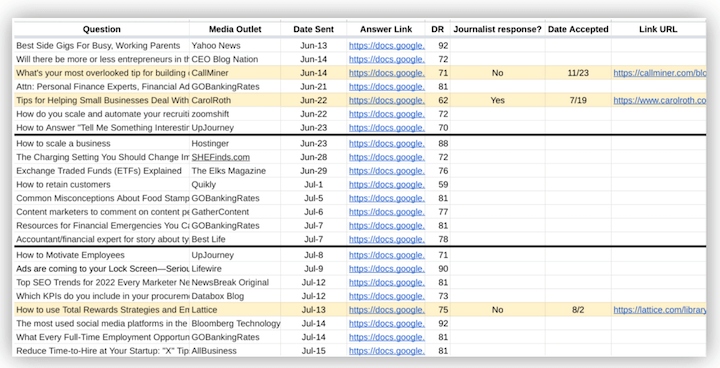
Task: Open the callminer.com link URL
Action: click(659, 73)
